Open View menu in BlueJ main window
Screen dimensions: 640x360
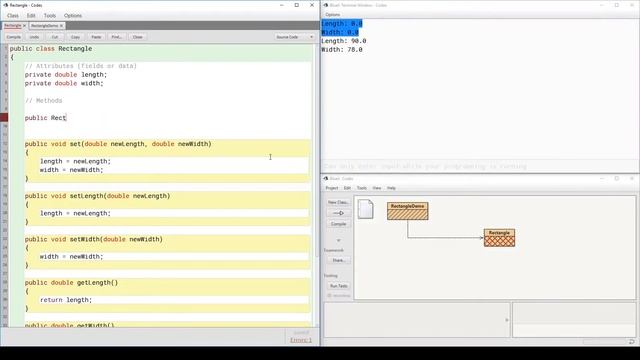point(376,188)
